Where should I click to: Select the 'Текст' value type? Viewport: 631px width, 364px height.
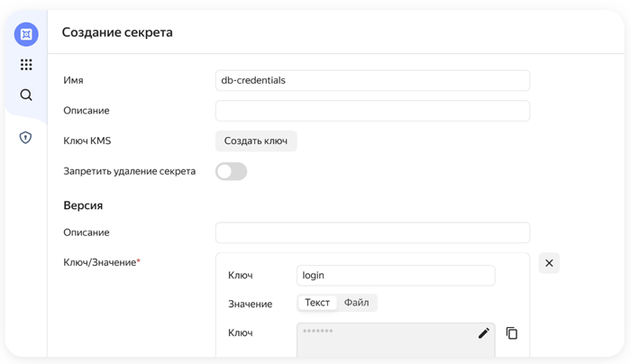coord(317,303)
